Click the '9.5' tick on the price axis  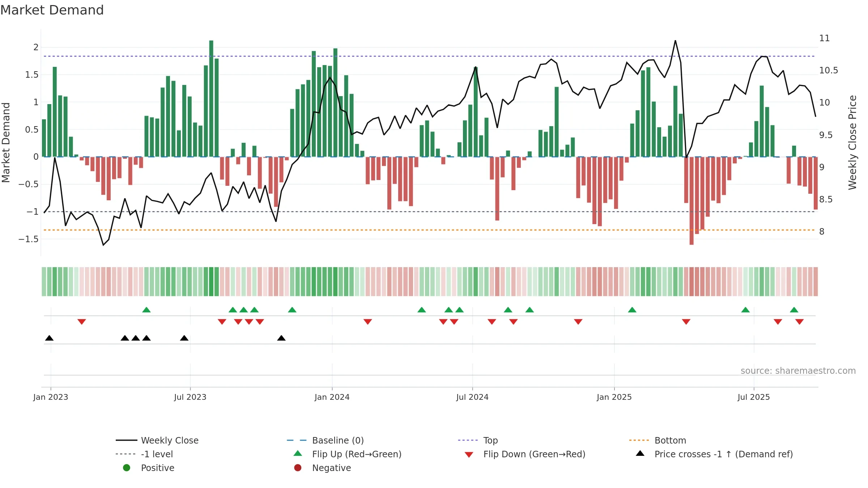pos(826,135)
